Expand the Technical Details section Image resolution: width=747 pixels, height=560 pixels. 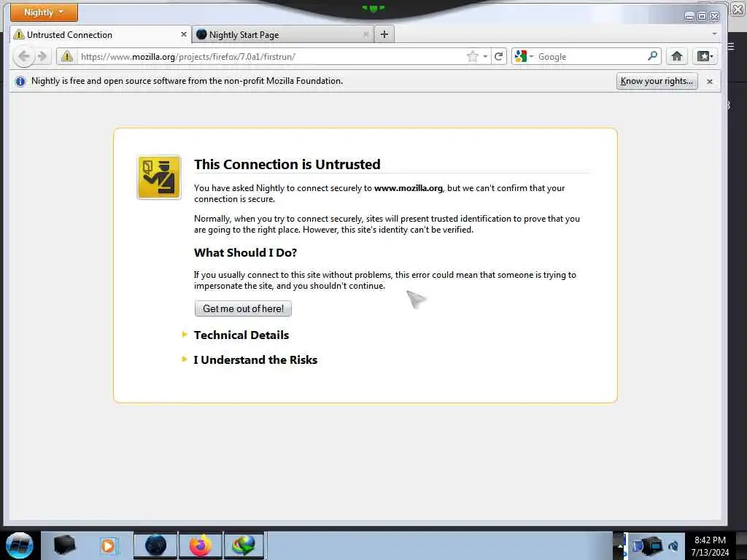[x=241, y=335]
